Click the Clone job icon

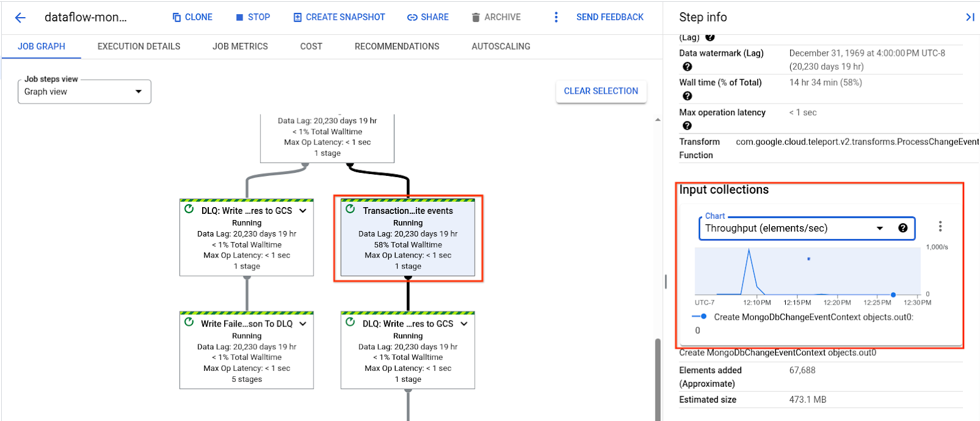pyautogui.click(x=177, y=18)
